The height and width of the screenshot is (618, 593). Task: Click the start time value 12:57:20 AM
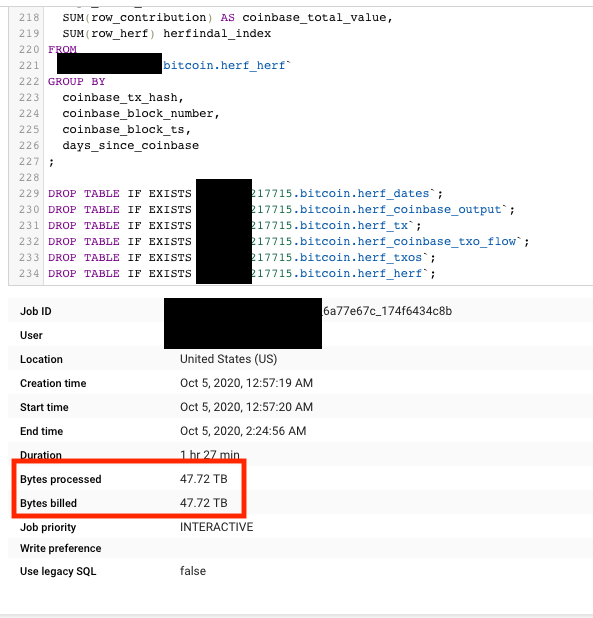[x=246, y=407]
